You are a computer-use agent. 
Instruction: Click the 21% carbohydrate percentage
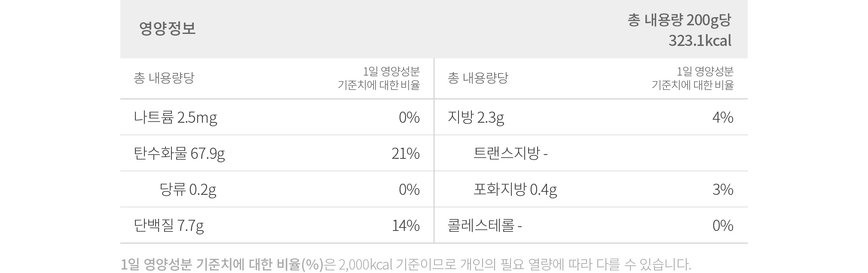pos(406,154)
